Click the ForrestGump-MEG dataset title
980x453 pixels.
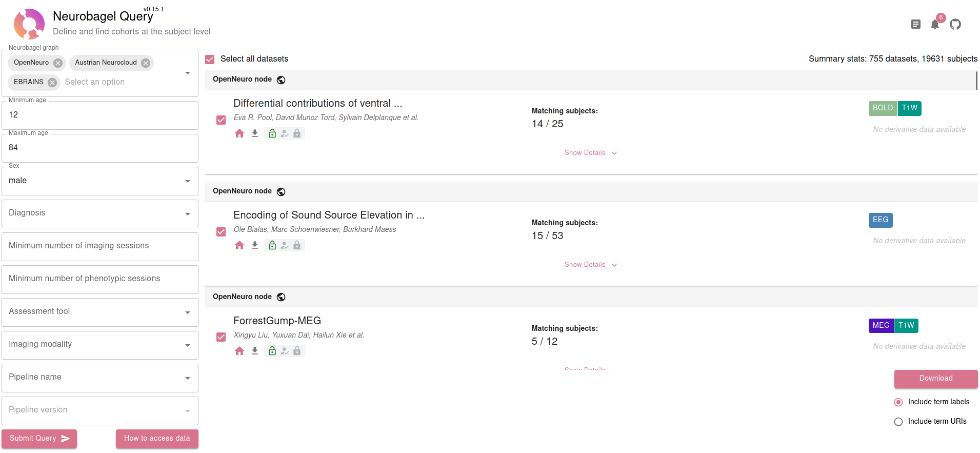tap(277, 321)
